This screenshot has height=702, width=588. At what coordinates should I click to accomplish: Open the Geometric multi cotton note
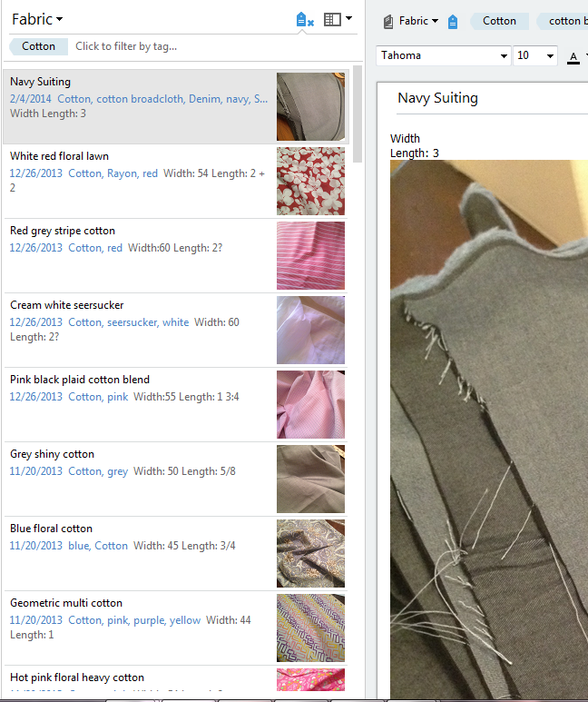[175, 628]
